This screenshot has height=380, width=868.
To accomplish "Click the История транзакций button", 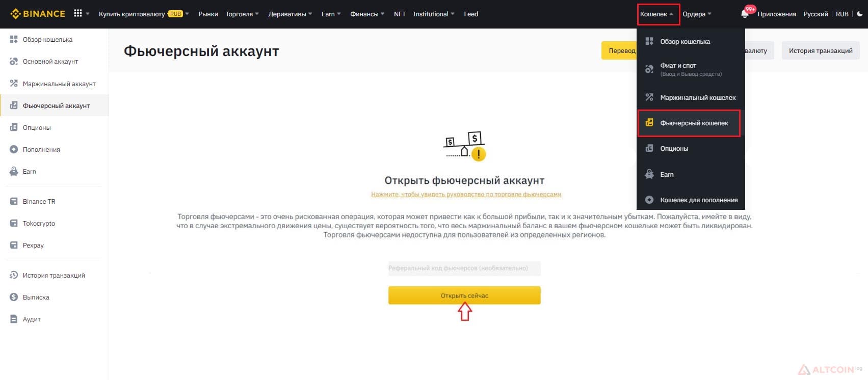I will point(821,50).
